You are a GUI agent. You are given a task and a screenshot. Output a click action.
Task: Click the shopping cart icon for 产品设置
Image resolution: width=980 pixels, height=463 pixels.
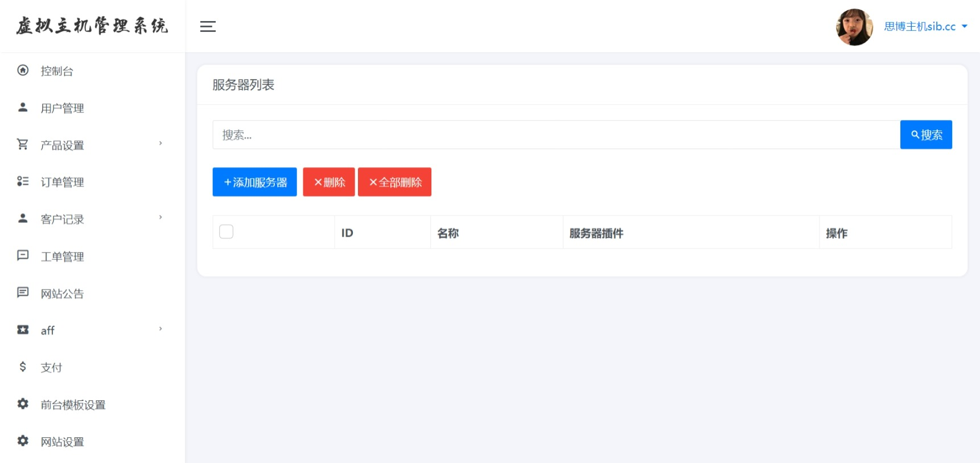coord(23,144)
